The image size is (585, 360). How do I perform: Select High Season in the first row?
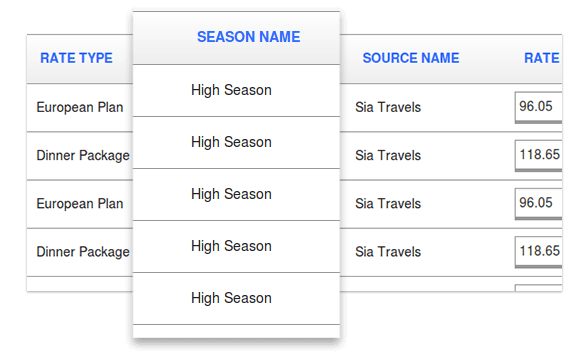tap(231, 90)
